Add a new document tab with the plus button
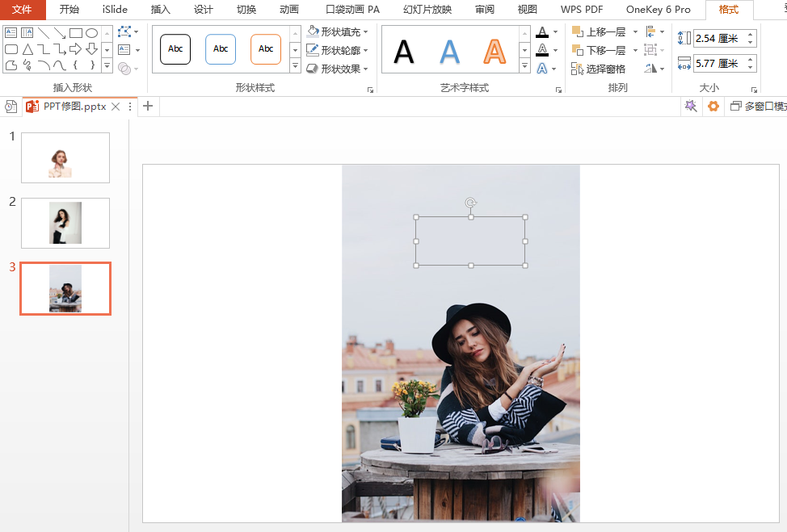This screenshot has height=532, width=787. tap(148, 107)
